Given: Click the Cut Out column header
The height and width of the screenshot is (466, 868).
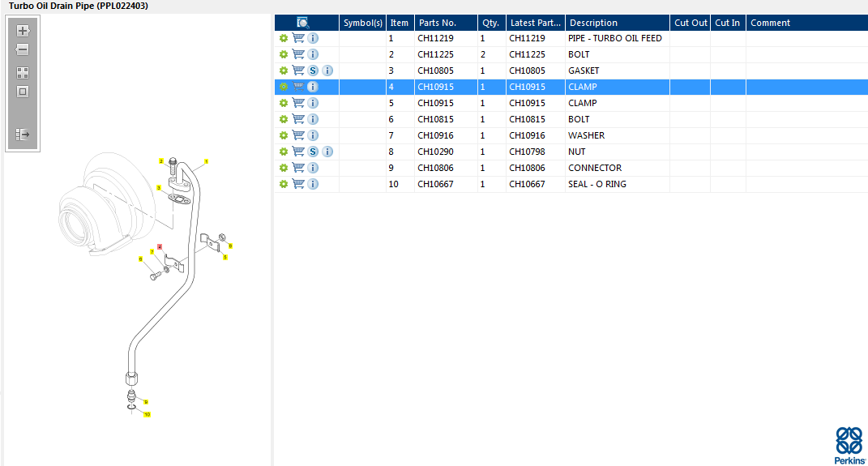Looking at the screenshot, I should pos(690,23).
